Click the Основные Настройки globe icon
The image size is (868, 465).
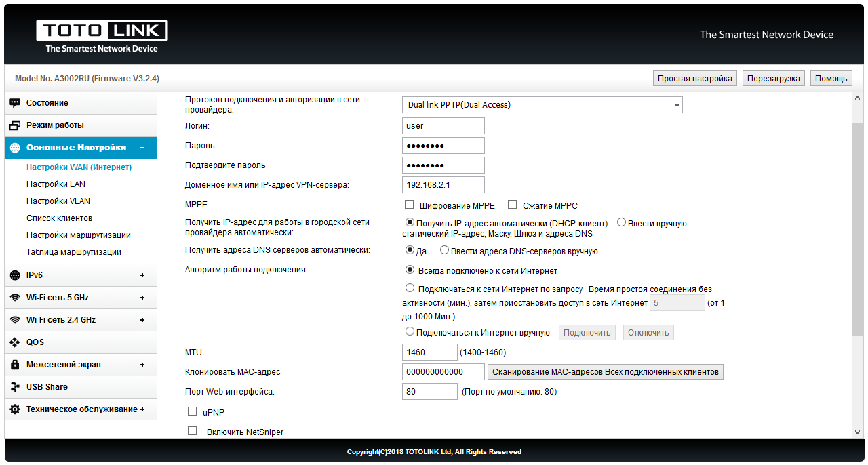pos(15,148)
